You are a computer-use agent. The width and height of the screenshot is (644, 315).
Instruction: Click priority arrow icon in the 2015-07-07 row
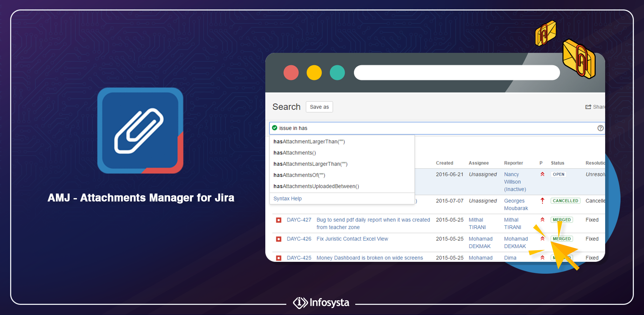(542, 201)
